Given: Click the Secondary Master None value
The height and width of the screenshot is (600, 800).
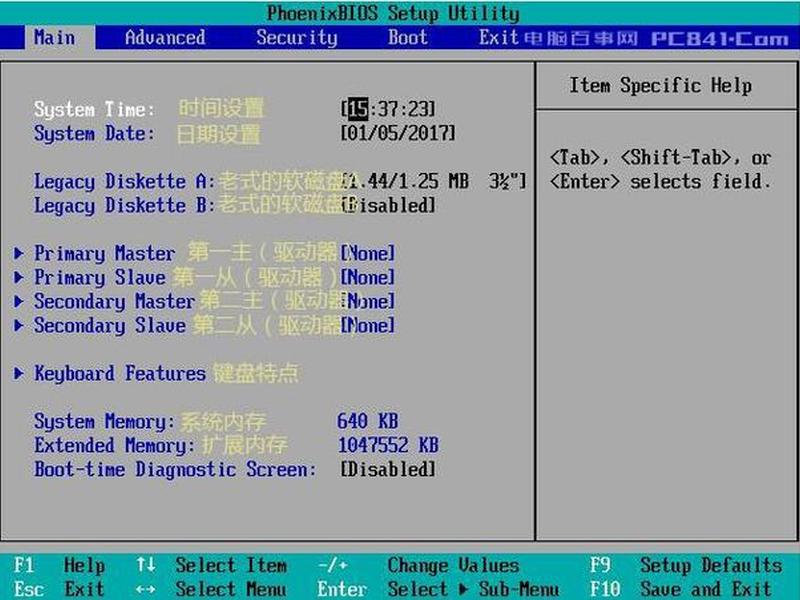Looking at the screenshot, I should [x=368, y=301].
